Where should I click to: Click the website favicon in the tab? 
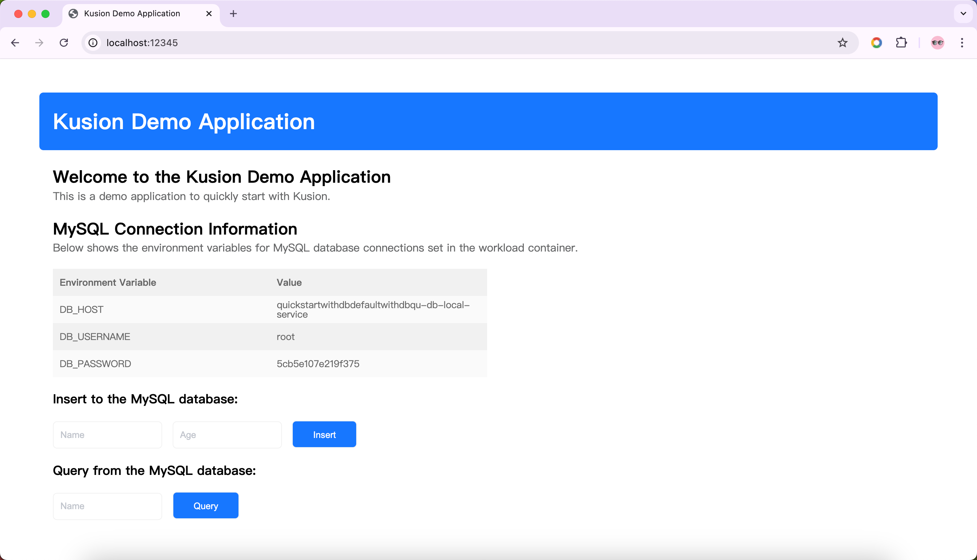click(74, 14)
